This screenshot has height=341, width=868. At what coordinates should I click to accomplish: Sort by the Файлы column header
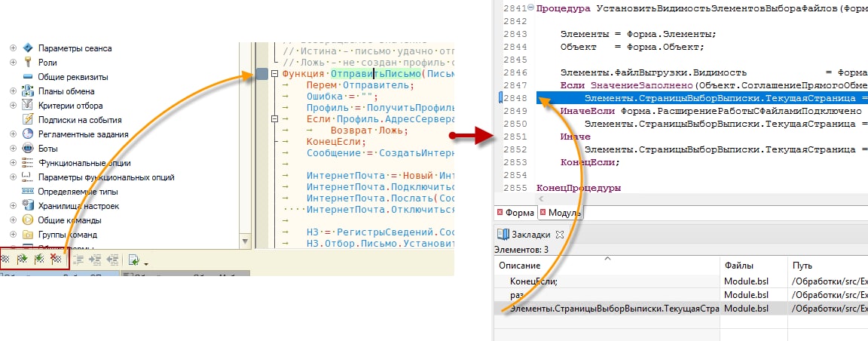753,266
